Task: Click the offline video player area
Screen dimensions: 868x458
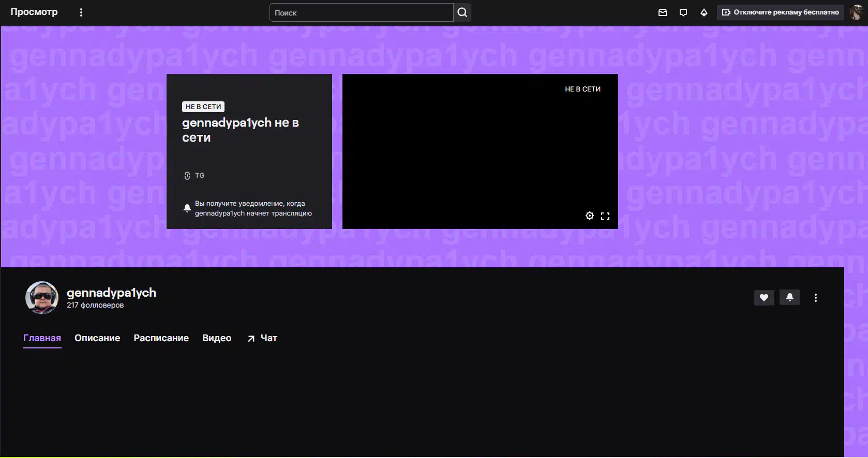Action: point(480,151)
